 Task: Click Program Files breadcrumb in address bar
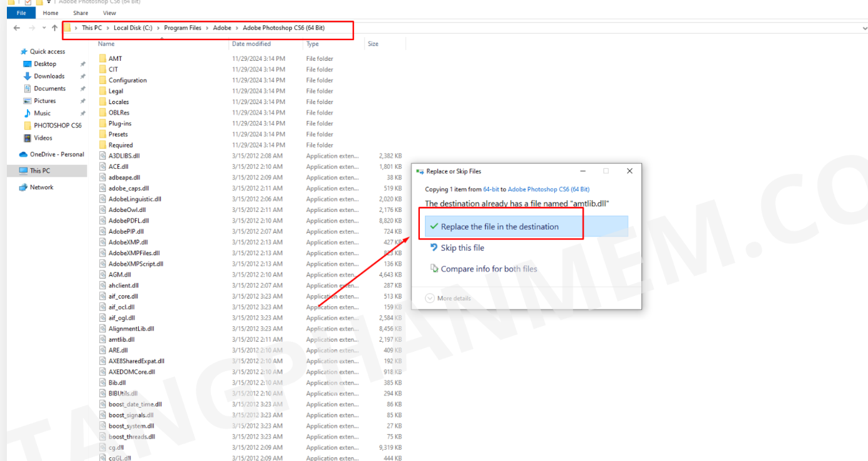pyautogui.click(x=183, y=28)
